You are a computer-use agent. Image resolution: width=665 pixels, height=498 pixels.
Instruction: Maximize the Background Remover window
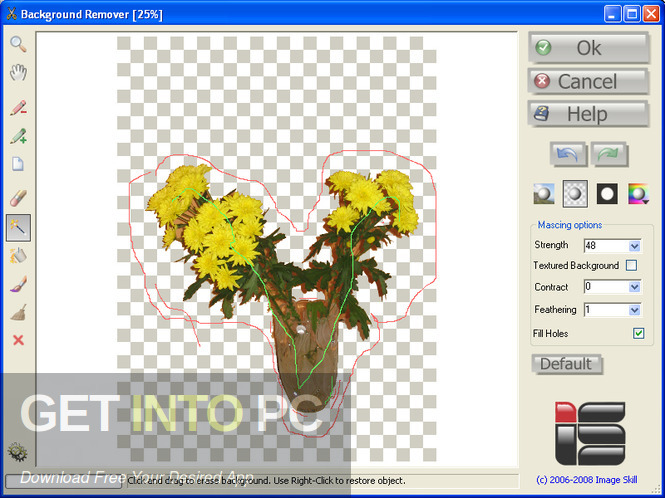click(x=631, y=14)
